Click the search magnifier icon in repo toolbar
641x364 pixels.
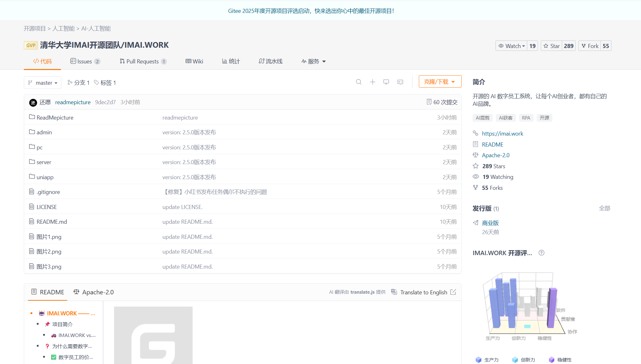click(359, 82)
